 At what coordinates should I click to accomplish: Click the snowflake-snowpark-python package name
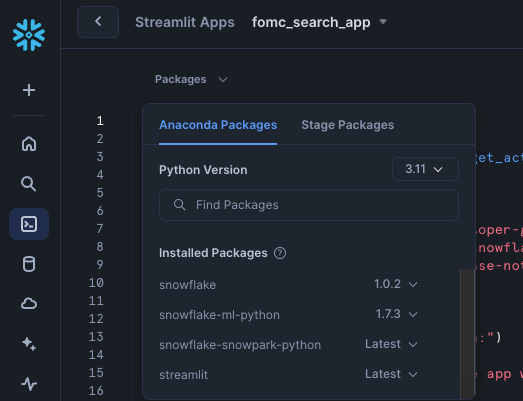(240, 345)
